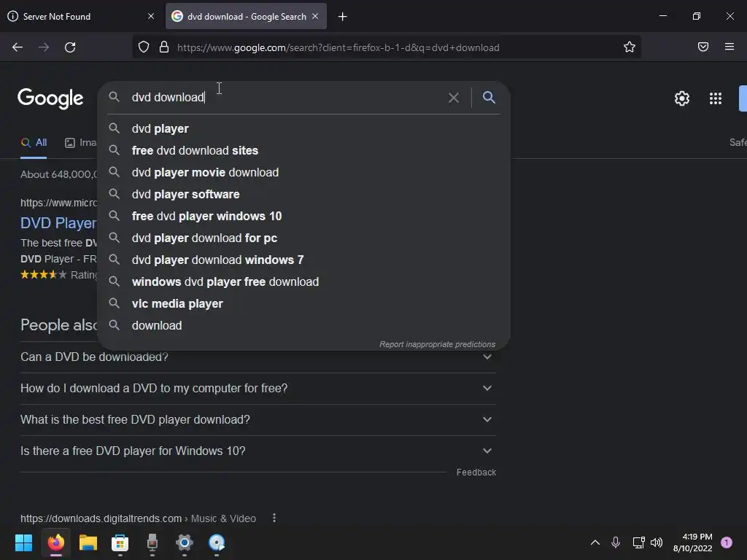747x560 pixels.
Task: Open the disc app icon on the taskbar
Action: 217,542
